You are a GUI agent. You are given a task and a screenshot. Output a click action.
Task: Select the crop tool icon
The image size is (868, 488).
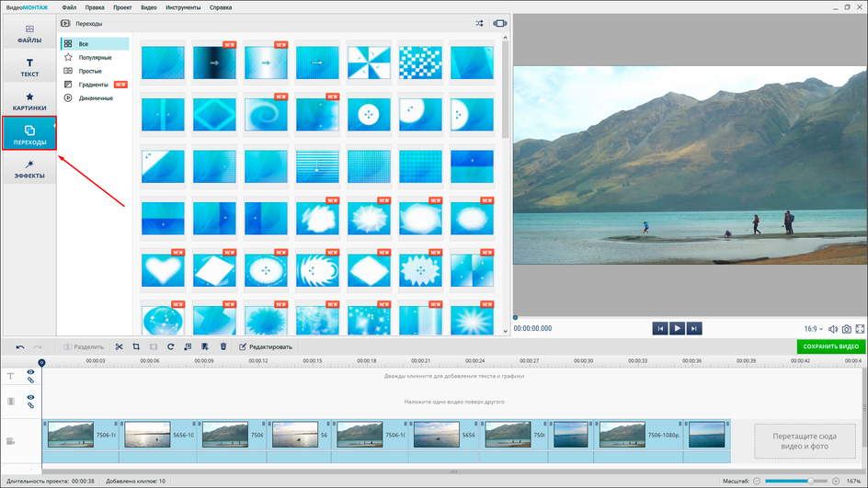(x=136, y=346)
